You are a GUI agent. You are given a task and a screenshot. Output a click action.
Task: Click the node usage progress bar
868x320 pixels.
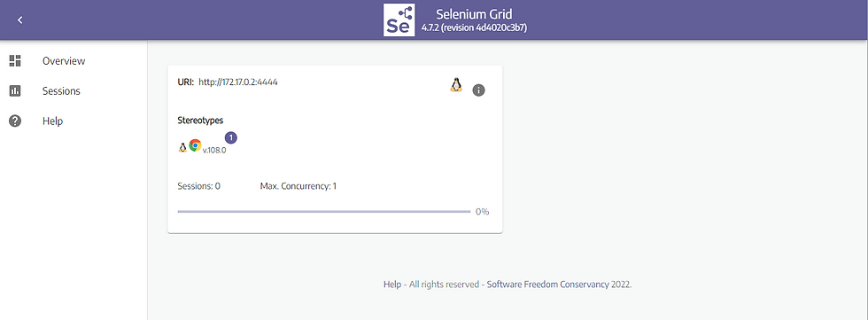(x=324, y=212)
